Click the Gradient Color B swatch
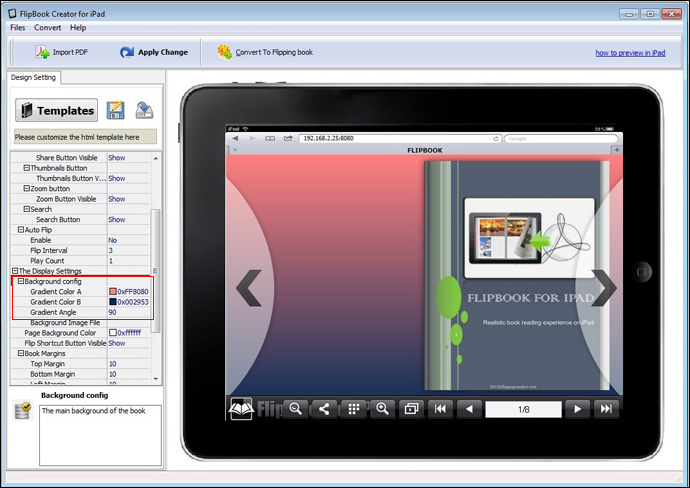 pyautogui.click(x=113, y=302)
